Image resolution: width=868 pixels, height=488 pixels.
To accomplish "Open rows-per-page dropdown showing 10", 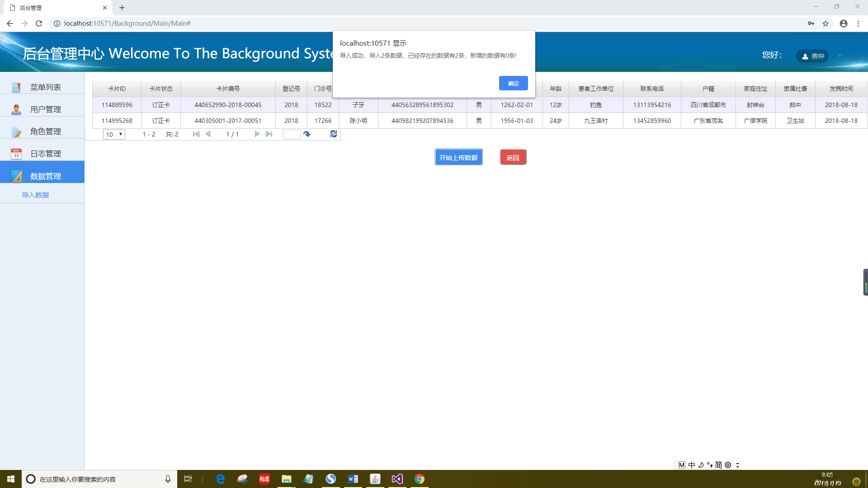I will click(x=114, y=135).
